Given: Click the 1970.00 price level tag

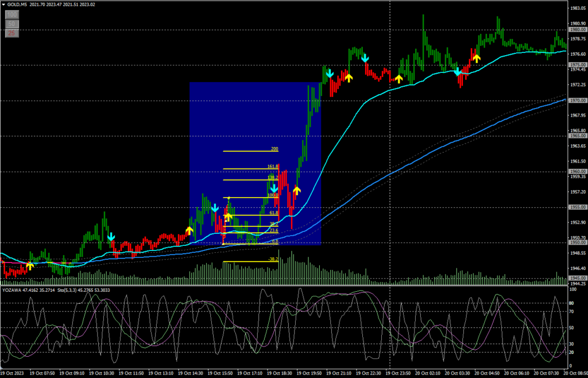Looking at the screenshot, I should tap(578, 101).
